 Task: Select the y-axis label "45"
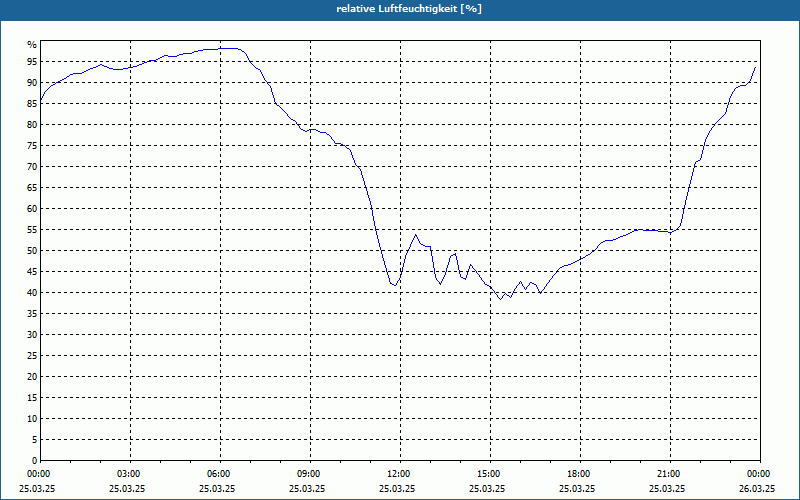tap(32, 271)
